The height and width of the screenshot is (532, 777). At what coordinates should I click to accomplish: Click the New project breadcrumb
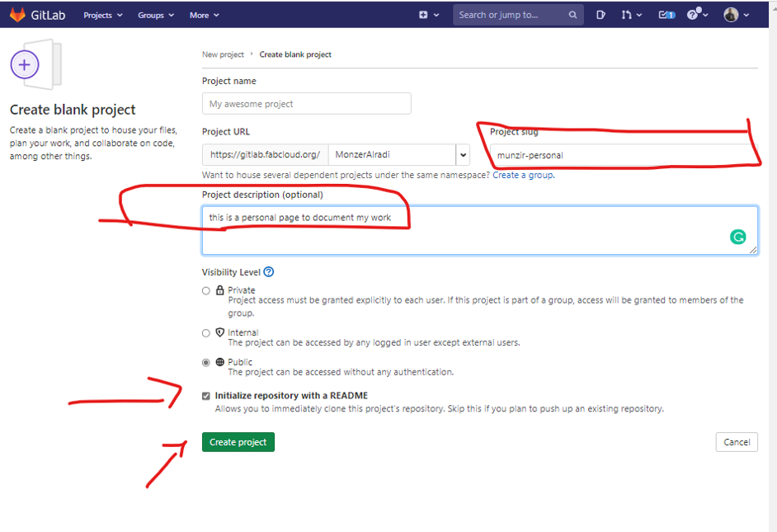(223, 54)
